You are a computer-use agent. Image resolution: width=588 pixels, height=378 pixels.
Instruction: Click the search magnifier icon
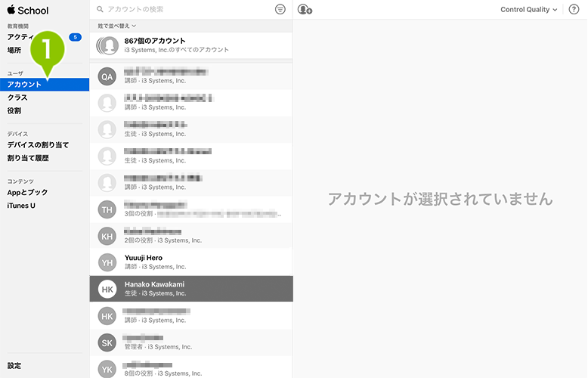tap(100, 9)
